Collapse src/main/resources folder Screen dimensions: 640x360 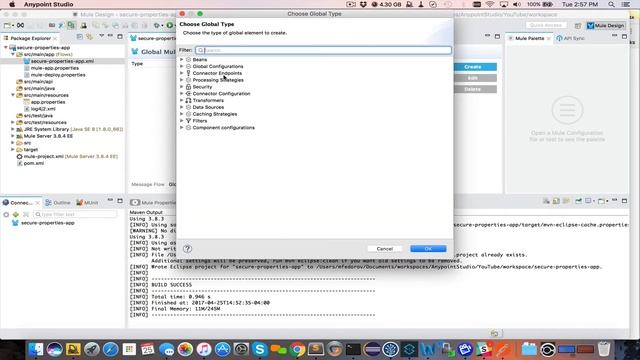click(13, 95)
